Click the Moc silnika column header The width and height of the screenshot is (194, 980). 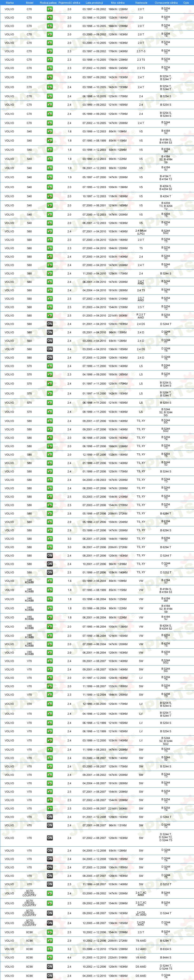pos(118,3)
